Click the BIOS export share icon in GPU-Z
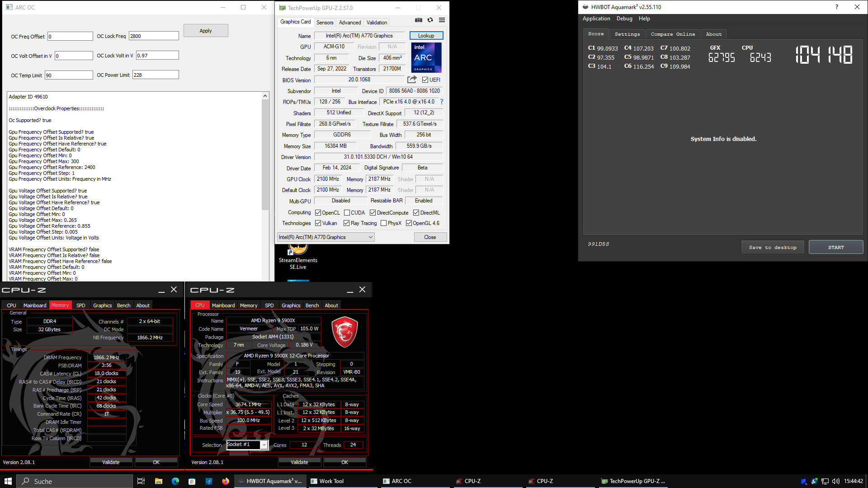The width and height of the screenshot is (868, 488). (x=412, y=80)
